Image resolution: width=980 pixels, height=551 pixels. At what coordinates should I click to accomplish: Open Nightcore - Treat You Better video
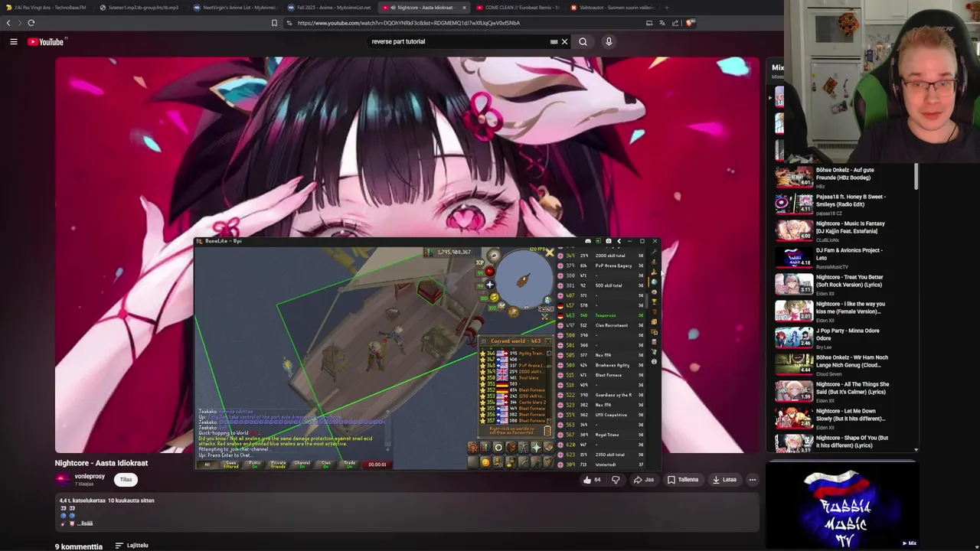832,284
